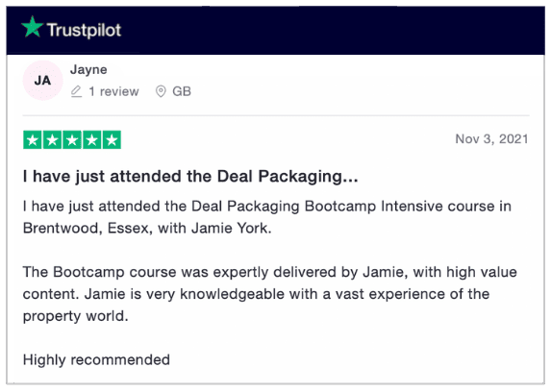
Task: Open review title about Deal Packaging
Action: pos(190,177)
